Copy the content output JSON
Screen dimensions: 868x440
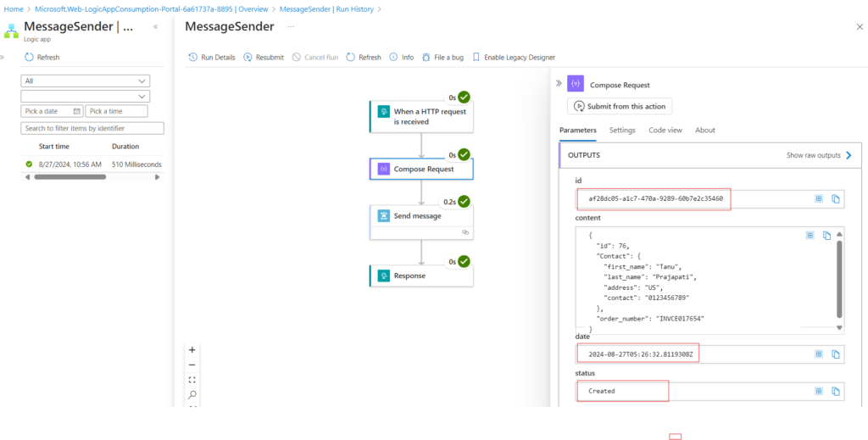tap(826, 235)
